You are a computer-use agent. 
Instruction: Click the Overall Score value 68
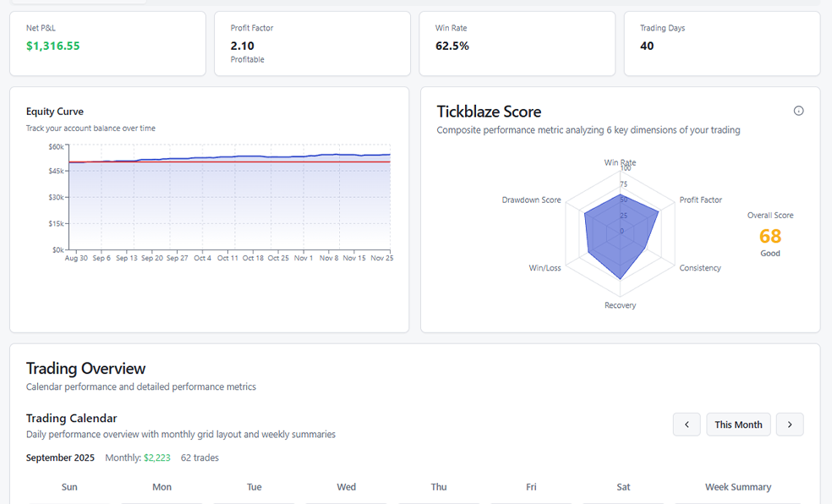click(769, 236)
